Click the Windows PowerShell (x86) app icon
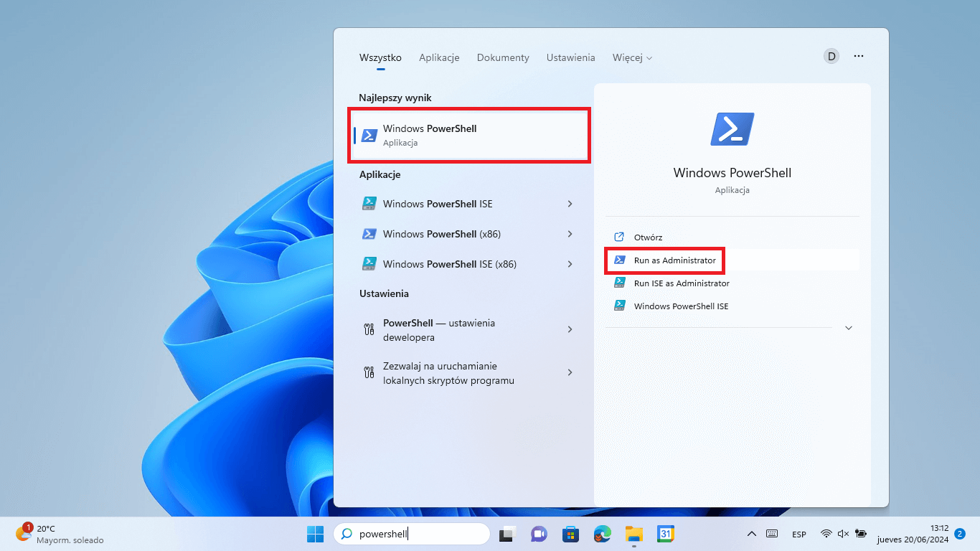 pyautogui.click(x=369, y=234)
